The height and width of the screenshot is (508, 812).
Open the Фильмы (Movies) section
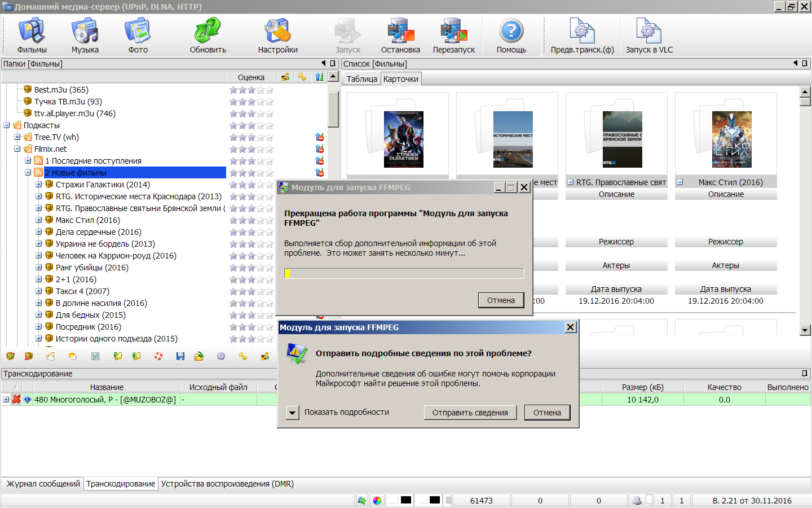32,36
